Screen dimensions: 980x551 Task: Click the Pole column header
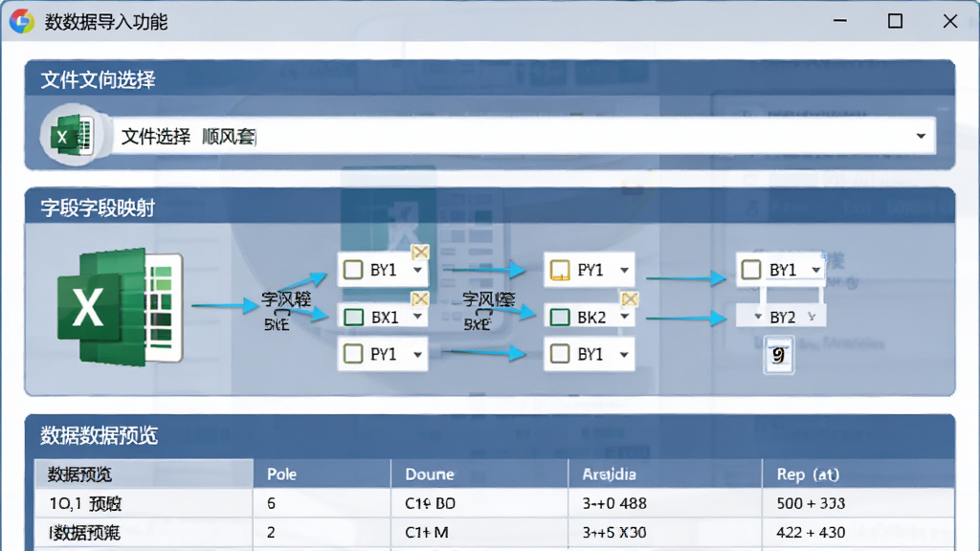tap(322, 474)
